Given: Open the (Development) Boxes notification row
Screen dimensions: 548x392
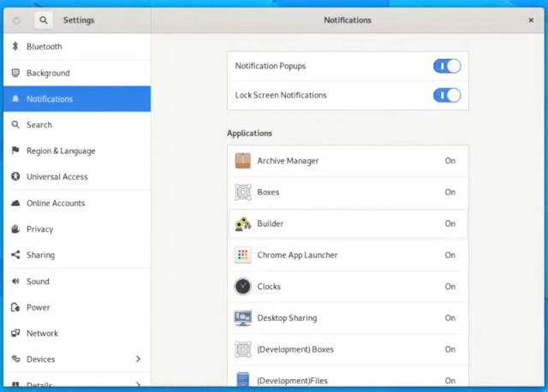Looking at the screenshot, I should click(x=348, y=349).
